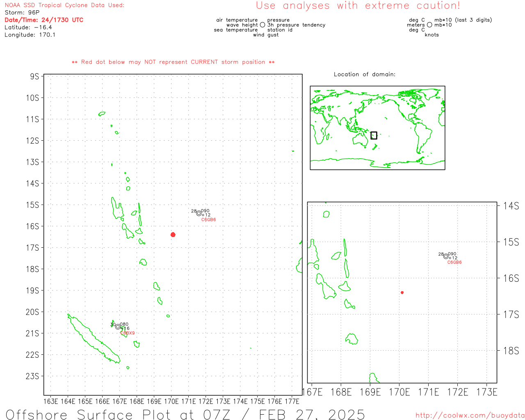This screenshot has width=525, height=420.
Task: Click the Use analyses with extreme caution warning
Action: (x=358, y=5)
